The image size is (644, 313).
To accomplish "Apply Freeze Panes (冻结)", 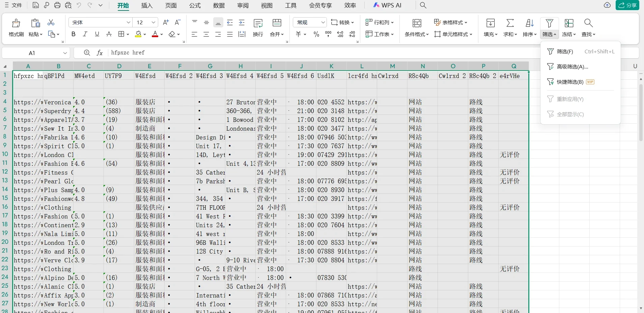I will (x=569, y=28).
